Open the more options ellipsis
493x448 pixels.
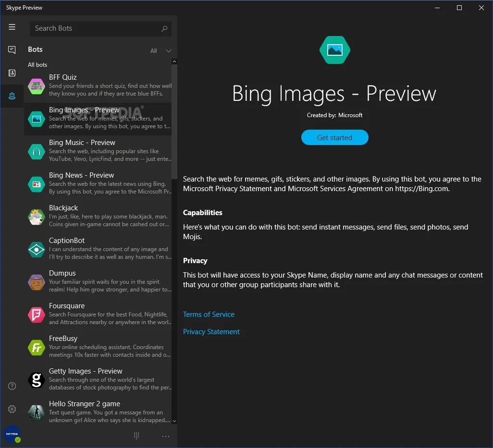tap(166, 436)
